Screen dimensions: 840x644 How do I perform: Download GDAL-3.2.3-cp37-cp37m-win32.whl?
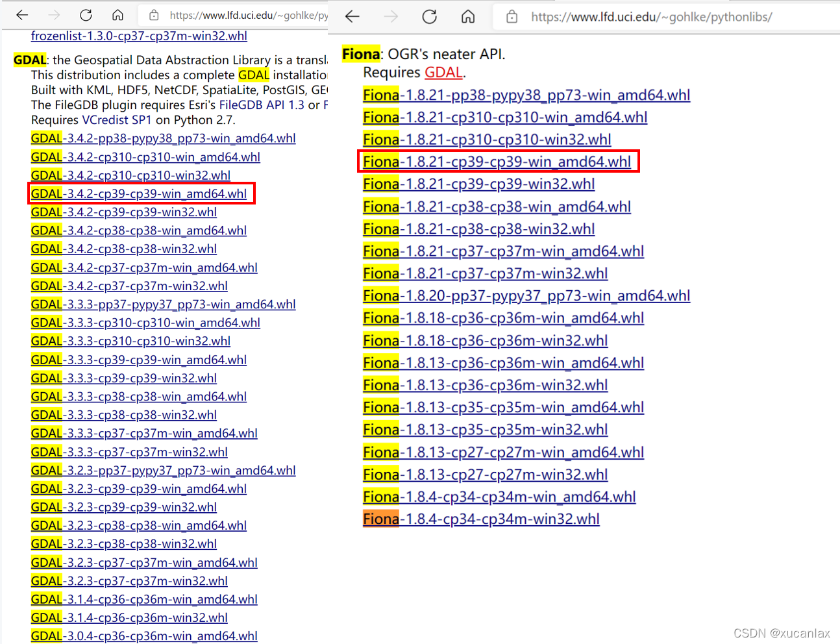(x=129, y=581)
